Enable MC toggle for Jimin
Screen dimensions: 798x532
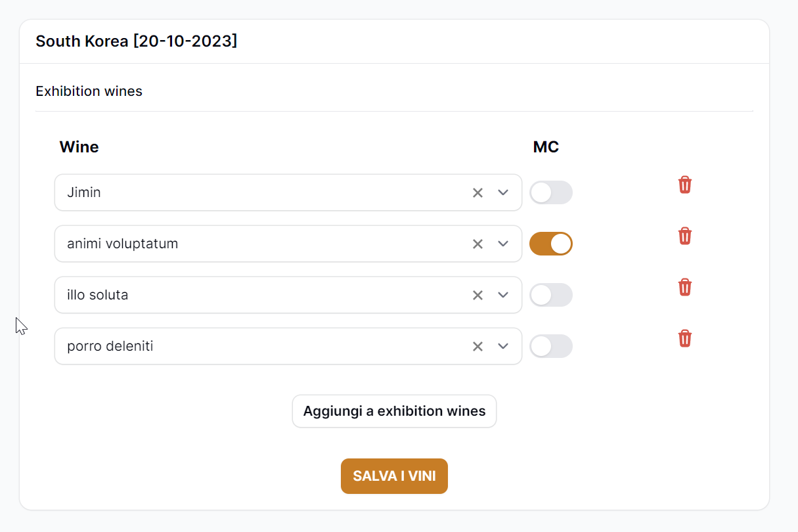coord(551,192)
